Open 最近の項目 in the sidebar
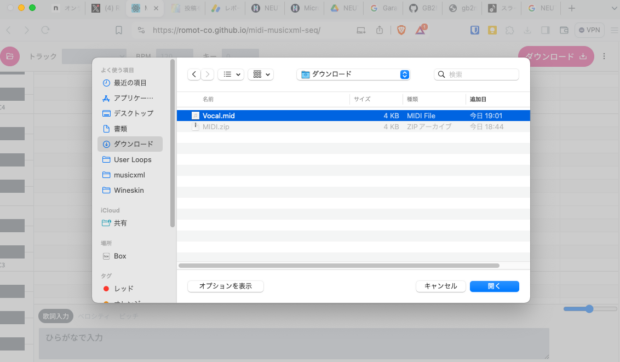 [130, 83]
